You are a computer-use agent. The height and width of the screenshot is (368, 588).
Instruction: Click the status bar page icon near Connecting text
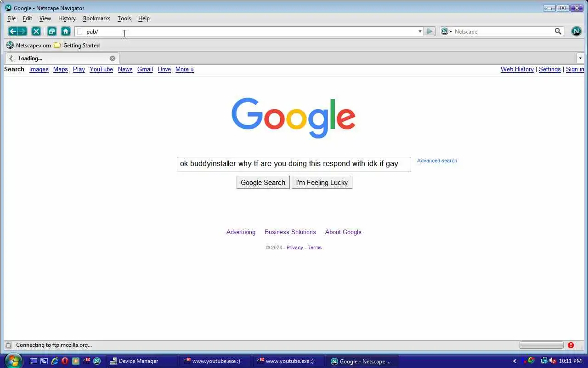[8, 345]
